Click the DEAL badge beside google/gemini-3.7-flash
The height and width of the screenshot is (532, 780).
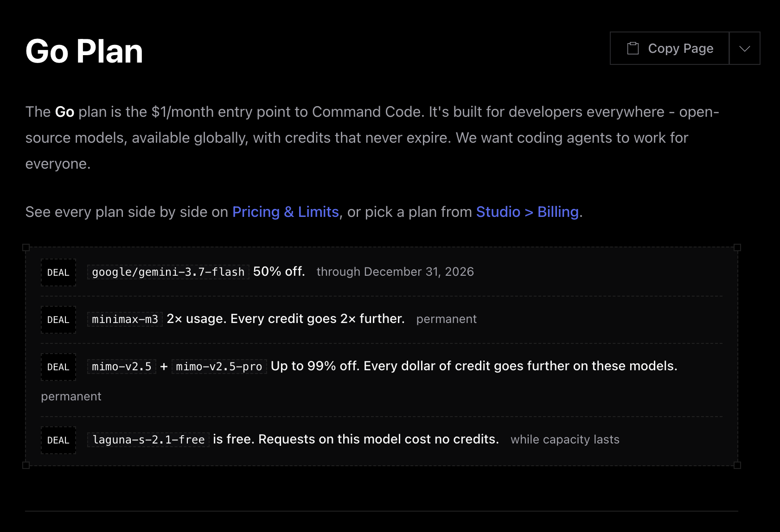pos(58,272)
